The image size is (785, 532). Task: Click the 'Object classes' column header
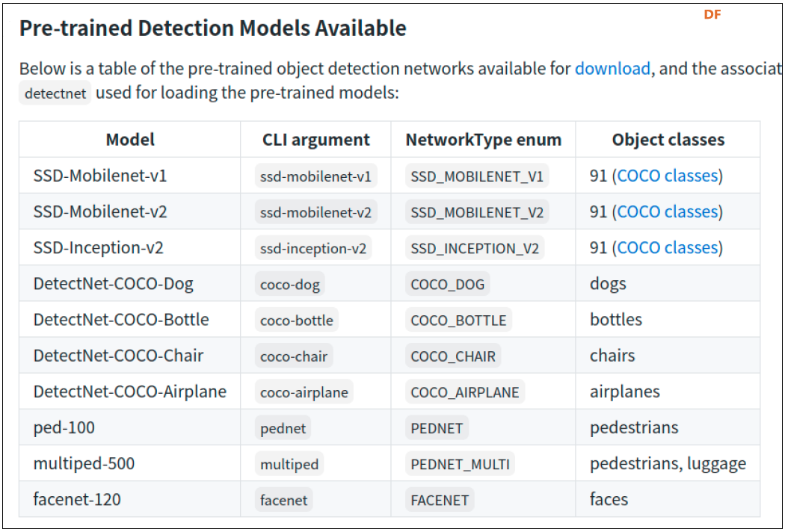[x=668, y=140]
